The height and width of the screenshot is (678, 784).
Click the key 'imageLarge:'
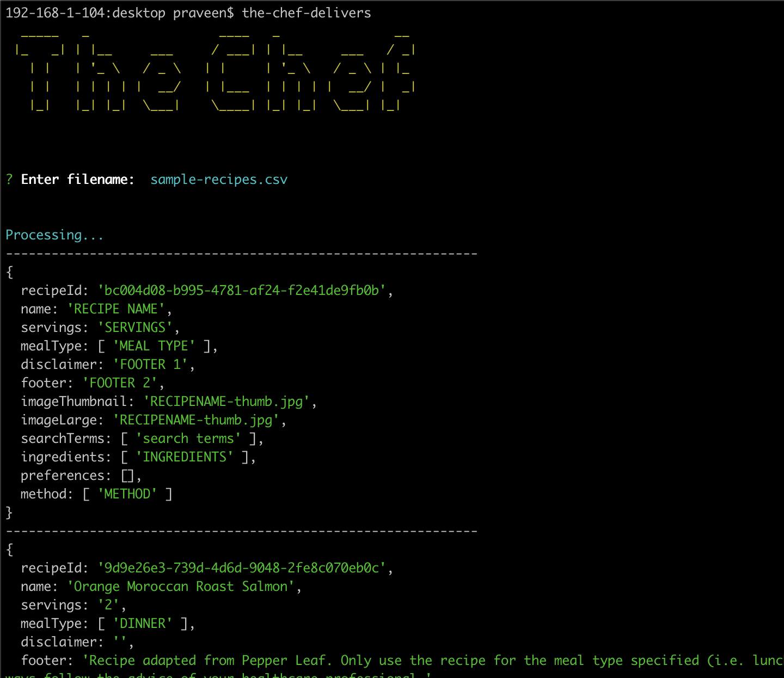point(62,420)
